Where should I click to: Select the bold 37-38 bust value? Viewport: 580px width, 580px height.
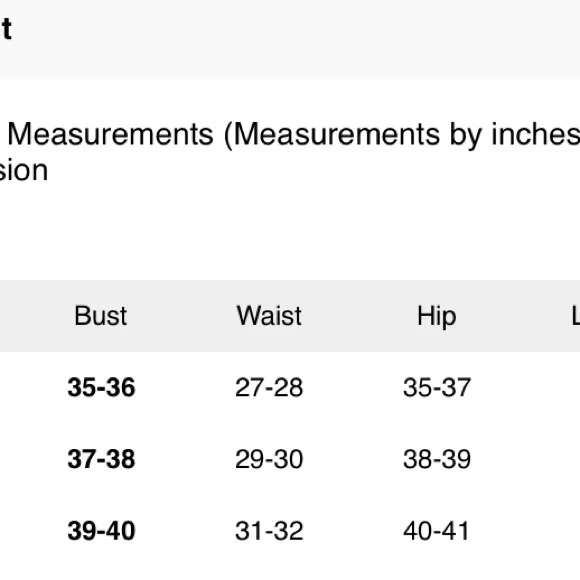[101, 459]
